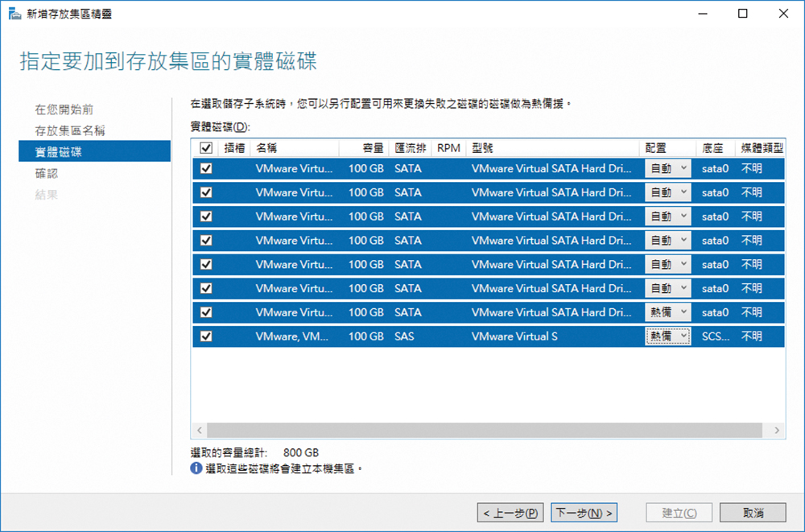The width and height of the screenshot is (805, 532).
Task: Go to the 在您開始前 wizard step
Action: coord(64,109)
